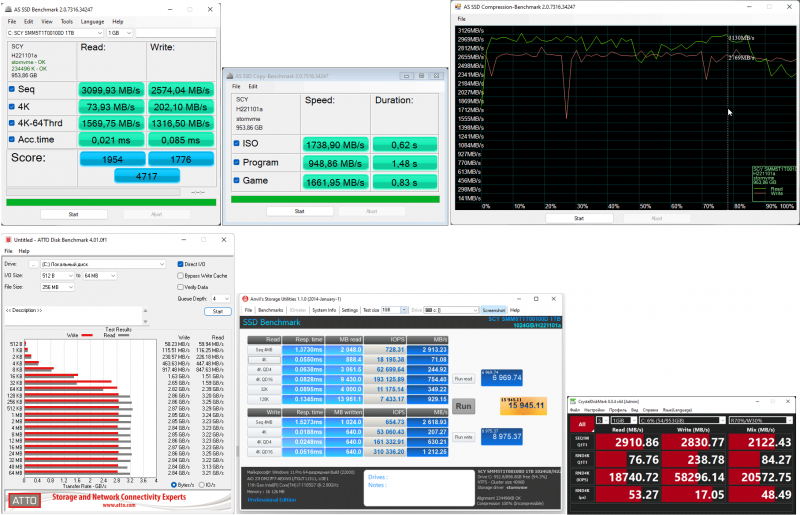
Task: Click Start button in ATTO Disk Benchmark
Action: (x=218, y=311)
